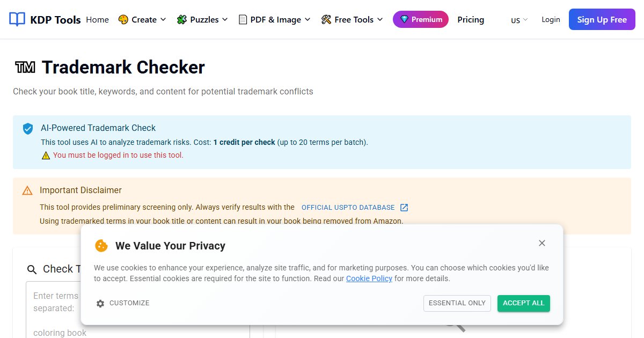Click into the terms entry text area
The width and height of the screenshot is (644, 338).
(x=138, y=310)
